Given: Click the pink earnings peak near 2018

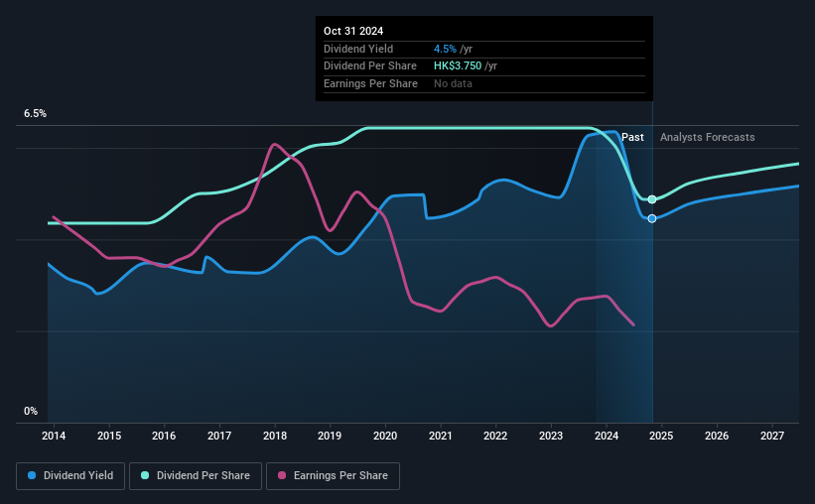Looking at the screenshot, I should [x=274, y=145].
